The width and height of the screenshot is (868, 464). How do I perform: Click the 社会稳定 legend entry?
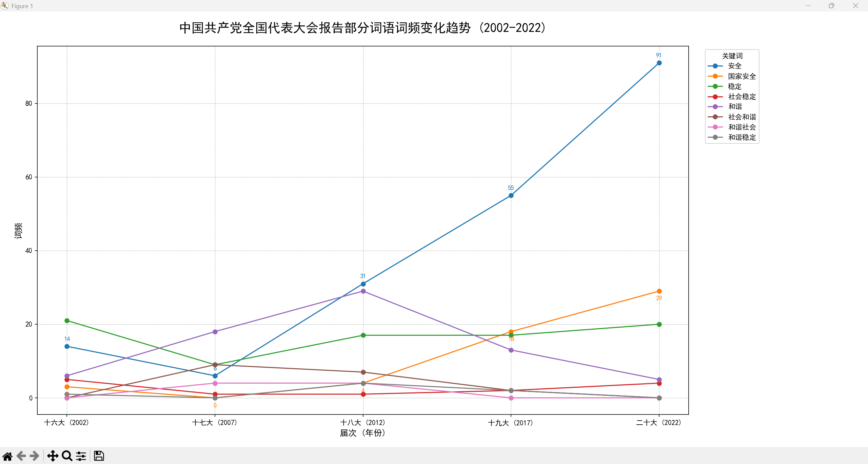(742, 97)
